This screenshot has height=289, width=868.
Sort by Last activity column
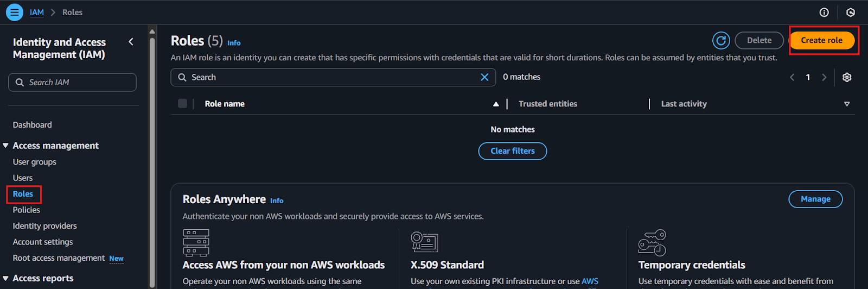point(684,104)
